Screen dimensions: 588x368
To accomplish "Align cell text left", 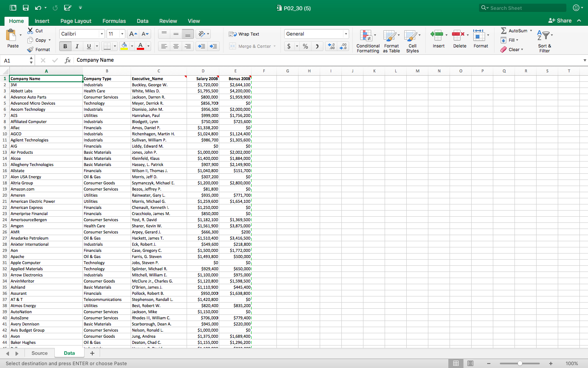I will coord(164,46).
